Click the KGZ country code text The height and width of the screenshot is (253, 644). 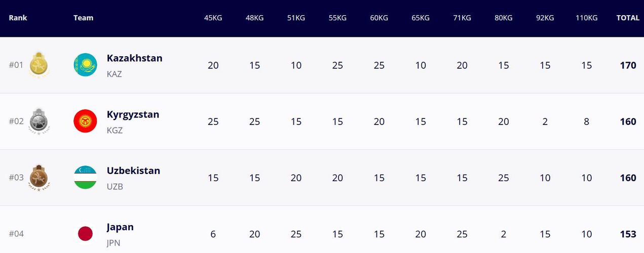(115, 130)
